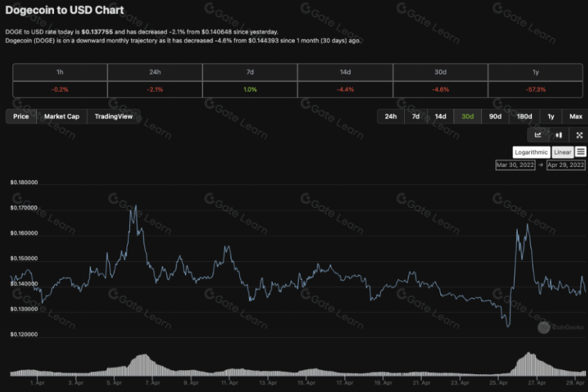Click the $0.150000 axis label

24,259
